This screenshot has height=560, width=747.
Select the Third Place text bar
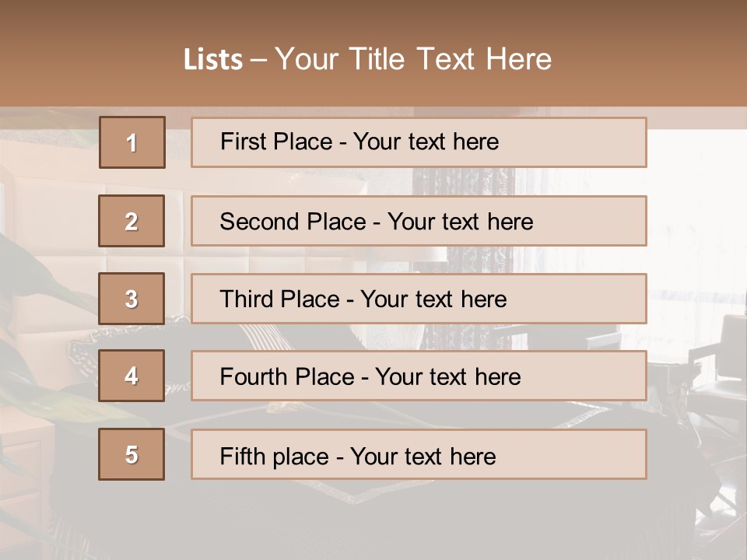419,299
